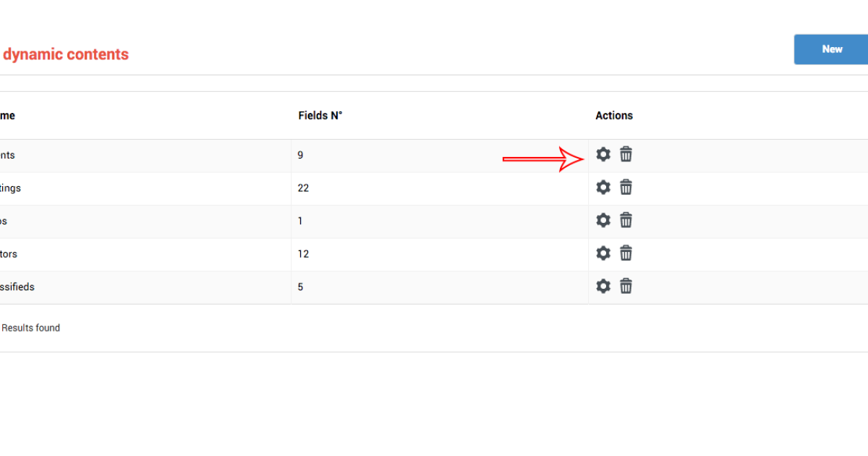Viewport: 868px width, 456px height.
Task: Delete the row with 9 fields
Action: pos(626,154)
